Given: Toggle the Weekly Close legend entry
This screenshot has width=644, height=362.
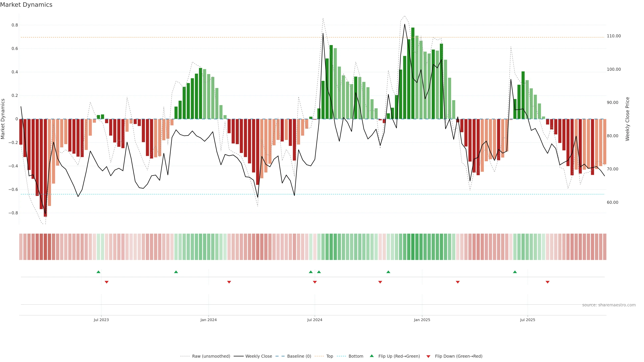Looking at the screenshot, I should point(258,356).
